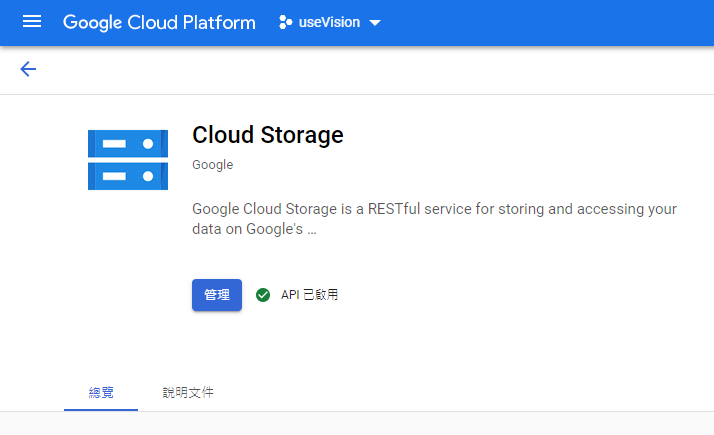The image size is (714, 435).
Task: Switch to the 說明文件 documentation tab
Action: 188,392
